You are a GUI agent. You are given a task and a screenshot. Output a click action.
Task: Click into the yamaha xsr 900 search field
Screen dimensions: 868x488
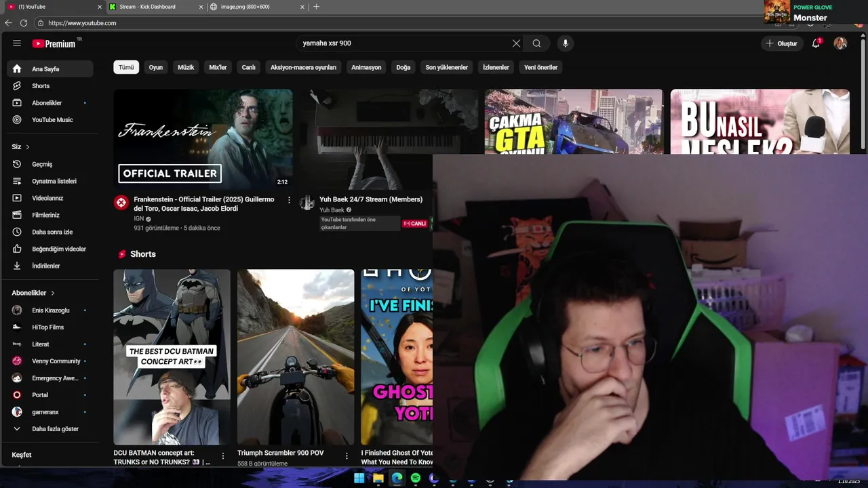click(x=403, y=43)
